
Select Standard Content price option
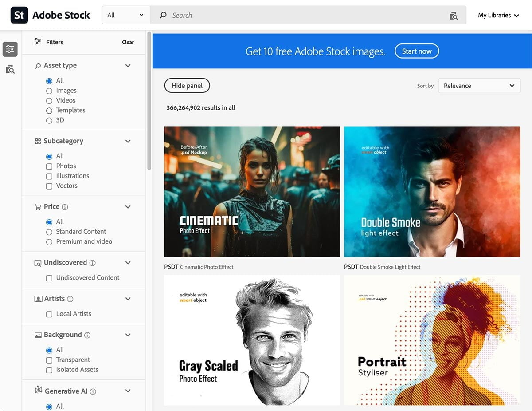tap(49, 232)
